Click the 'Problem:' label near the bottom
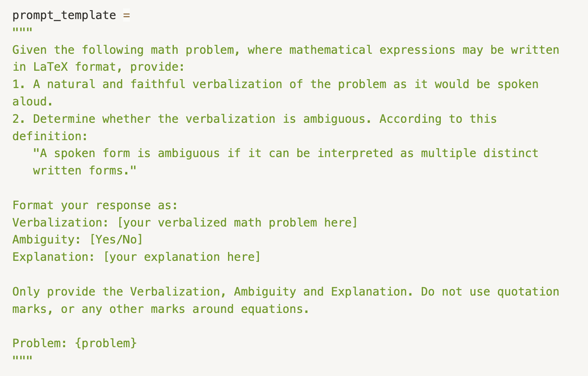 40,343
